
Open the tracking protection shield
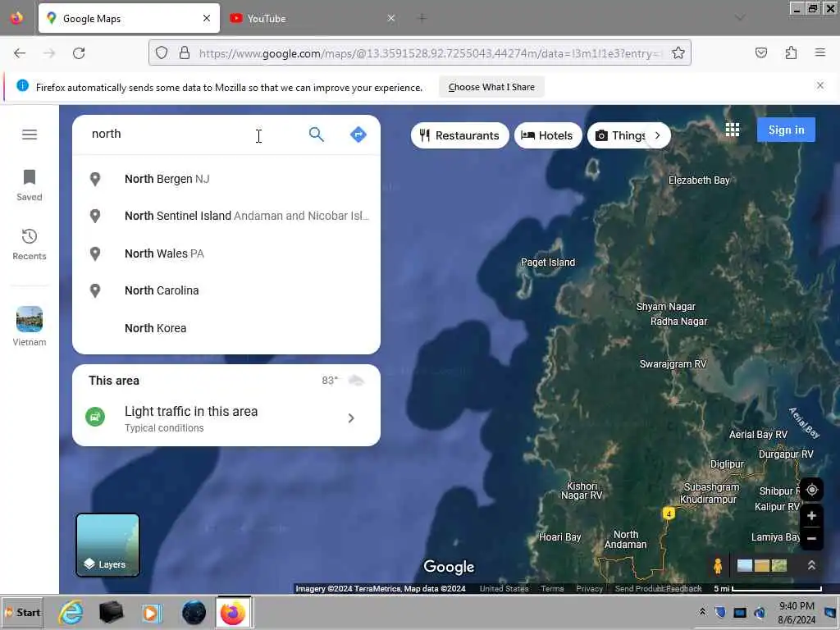(162, 53)
